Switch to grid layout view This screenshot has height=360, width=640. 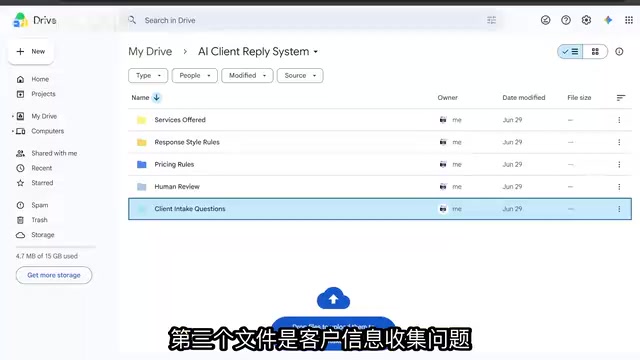[x=595, y=51]
